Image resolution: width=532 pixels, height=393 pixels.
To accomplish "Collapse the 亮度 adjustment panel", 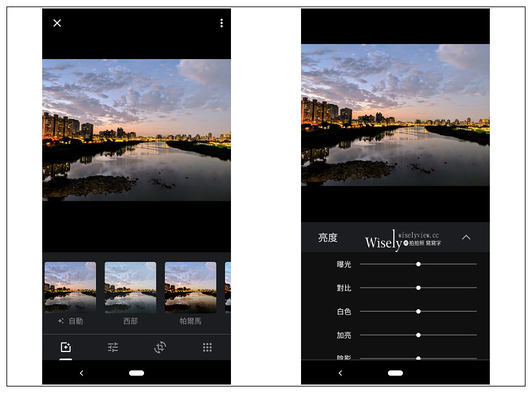I will [466, 237].
